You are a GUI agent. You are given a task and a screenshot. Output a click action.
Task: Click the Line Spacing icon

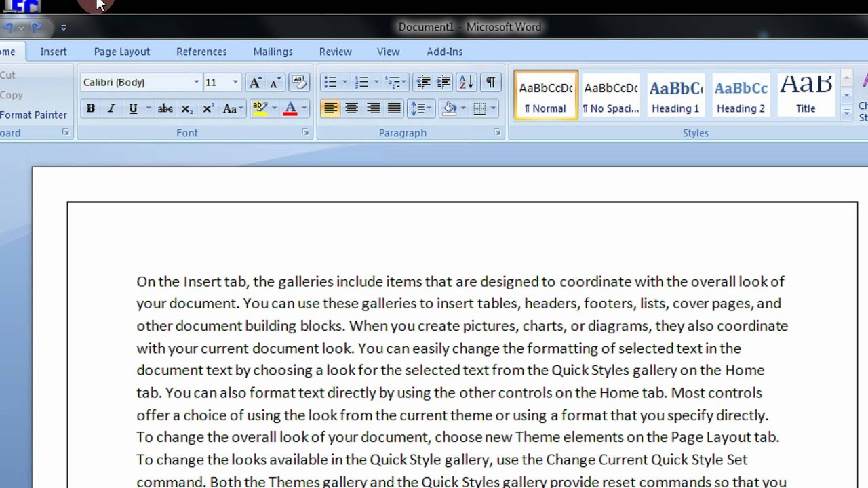417,108
